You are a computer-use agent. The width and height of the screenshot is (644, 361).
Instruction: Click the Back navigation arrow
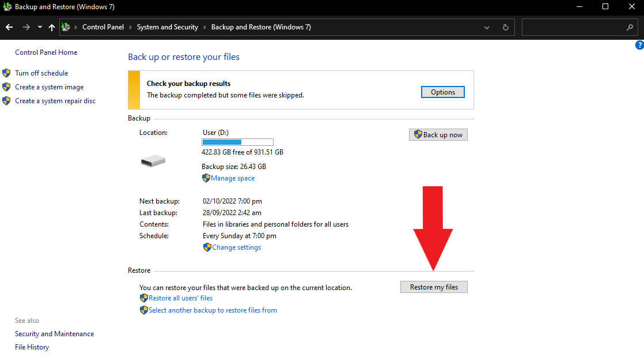(x=9, y=27)
